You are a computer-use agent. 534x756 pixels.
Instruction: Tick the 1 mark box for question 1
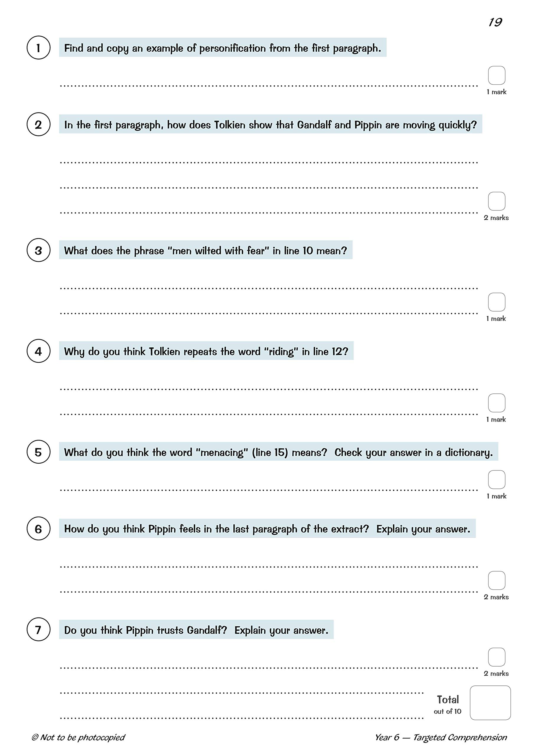point(496,75)
